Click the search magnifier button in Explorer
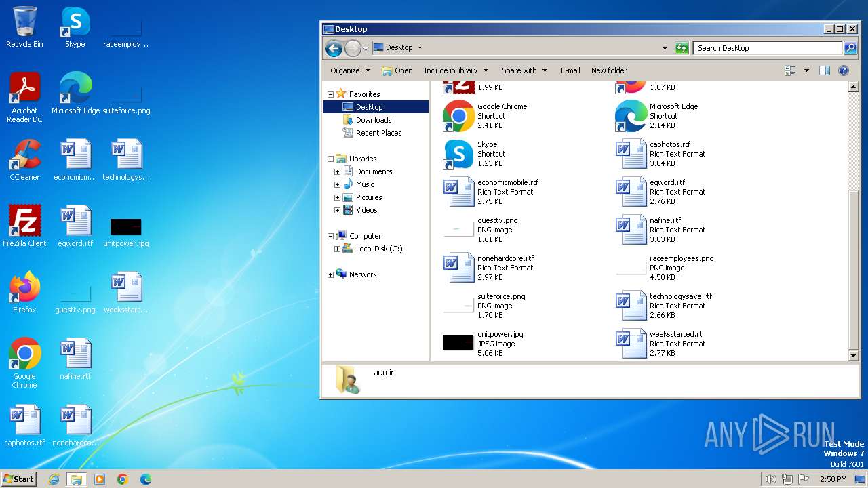The image size is (868, 488). pos(850,48)
